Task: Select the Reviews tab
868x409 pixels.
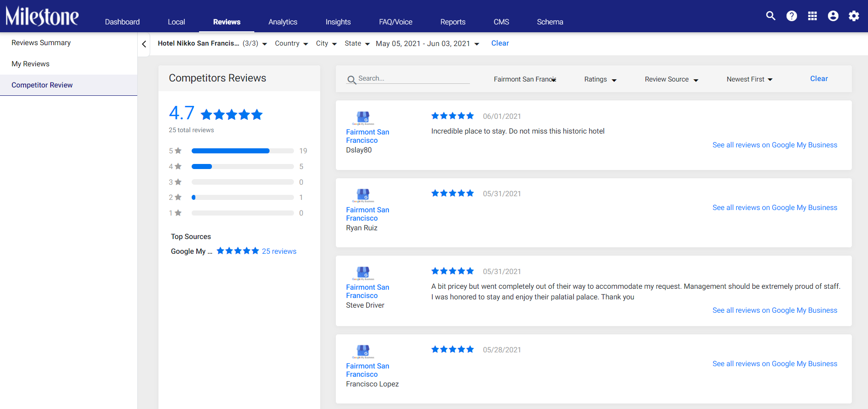Action: point(227,22)
